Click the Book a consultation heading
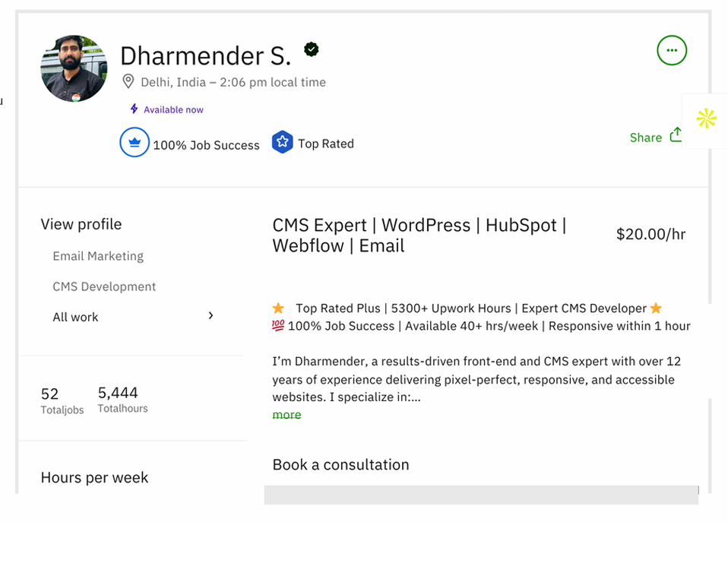 tap(340, 465)
